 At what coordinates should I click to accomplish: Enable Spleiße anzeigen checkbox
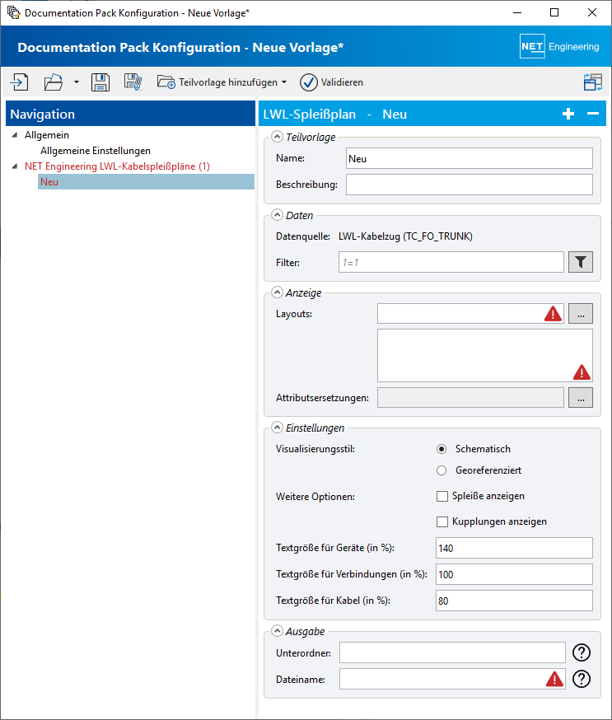442,496
